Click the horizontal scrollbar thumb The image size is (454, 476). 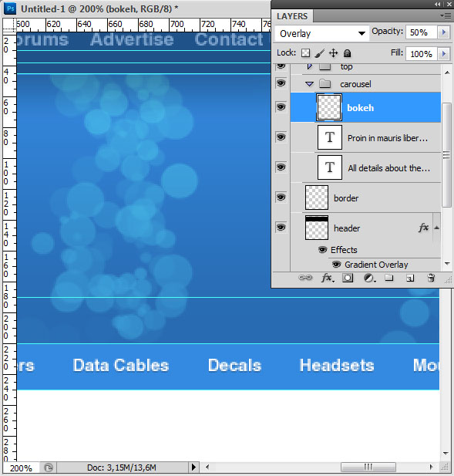[x=368, y=467]
